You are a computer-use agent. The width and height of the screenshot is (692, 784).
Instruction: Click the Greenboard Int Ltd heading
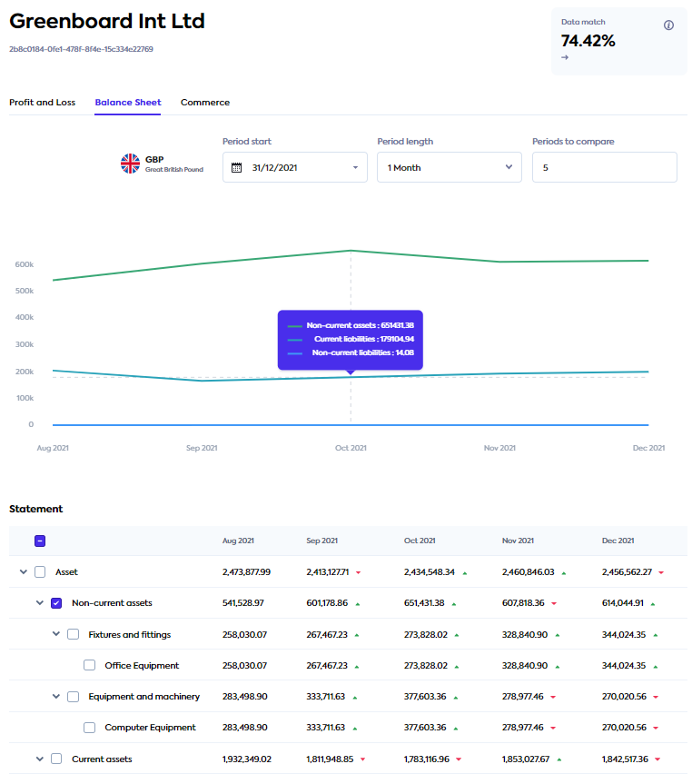pyautogui.click(x=107, y=21)
